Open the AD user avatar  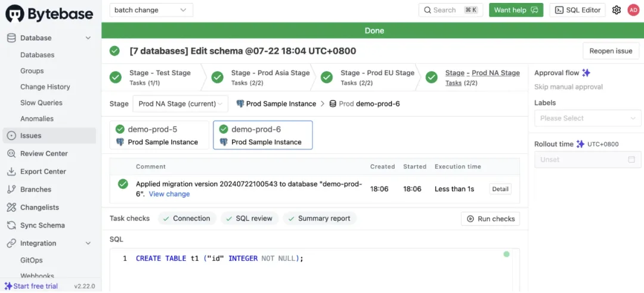pos(633,10)
